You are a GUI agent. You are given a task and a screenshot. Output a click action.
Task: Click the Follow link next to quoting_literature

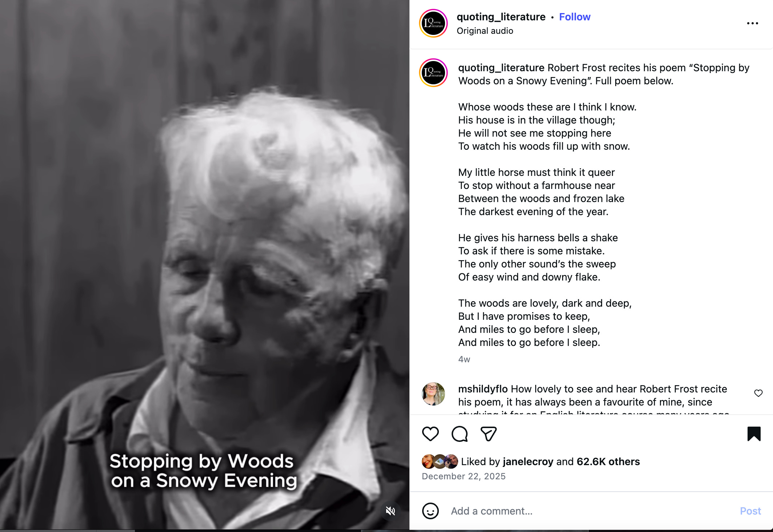pos(574,17)
